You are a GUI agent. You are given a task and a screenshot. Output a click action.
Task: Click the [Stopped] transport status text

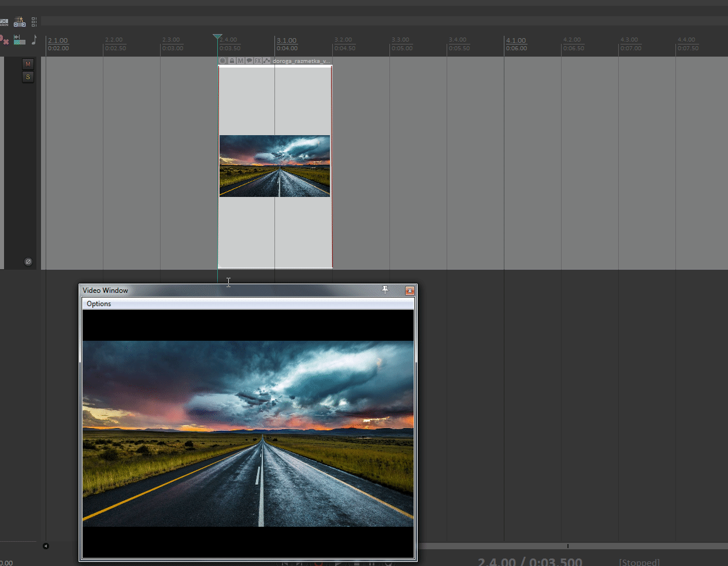(639, 563)
